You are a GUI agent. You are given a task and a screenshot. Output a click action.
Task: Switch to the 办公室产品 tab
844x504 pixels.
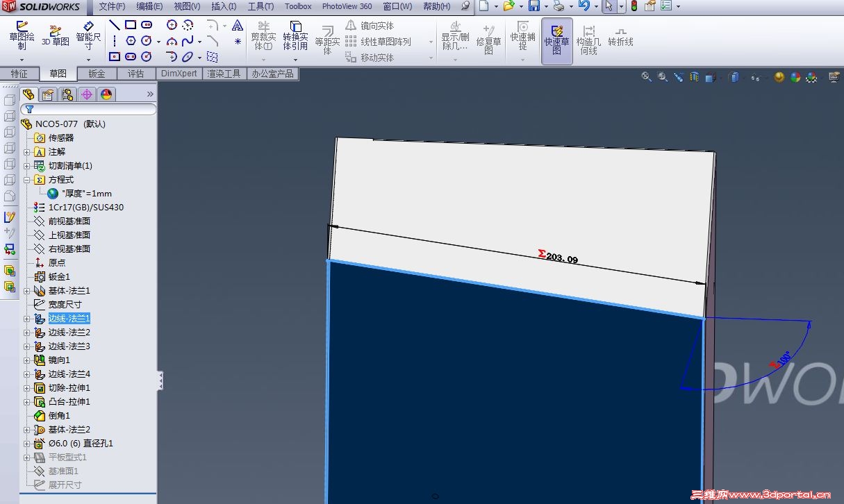coord(272,74)
